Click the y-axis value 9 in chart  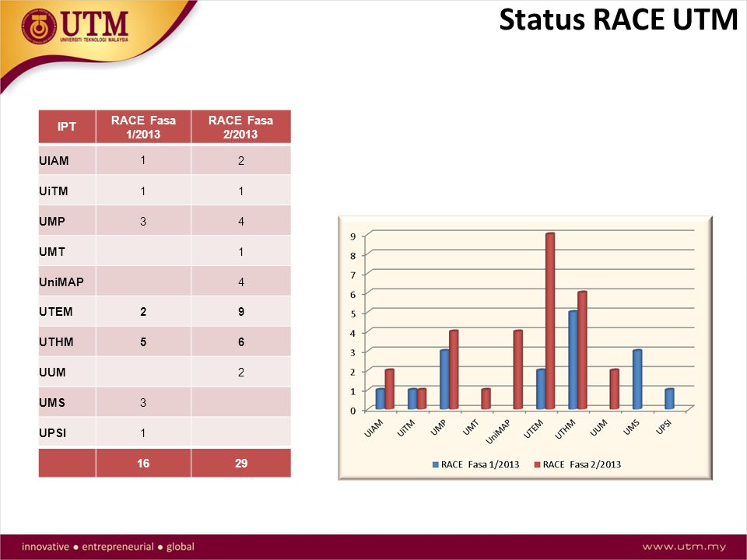tap(353, 236)
